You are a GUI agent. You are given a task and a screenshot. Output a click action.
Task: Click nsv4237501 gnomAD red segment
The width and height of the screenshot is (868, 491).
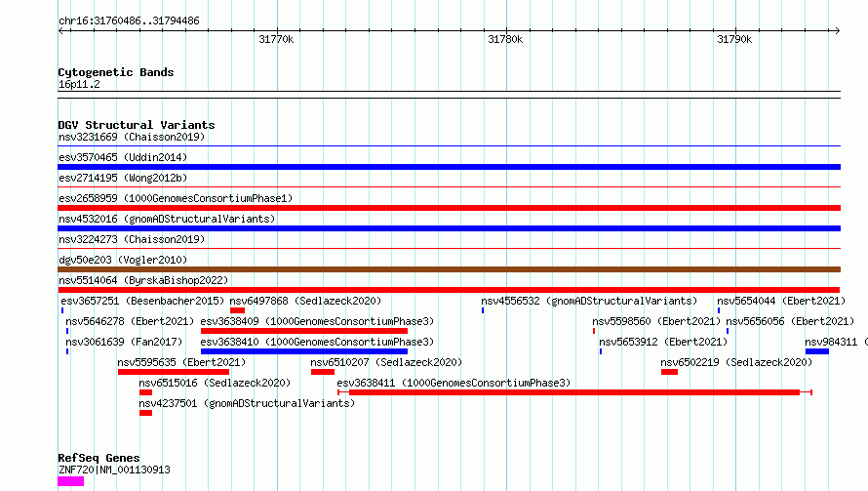pyautogui.click(x=145, y=413)
